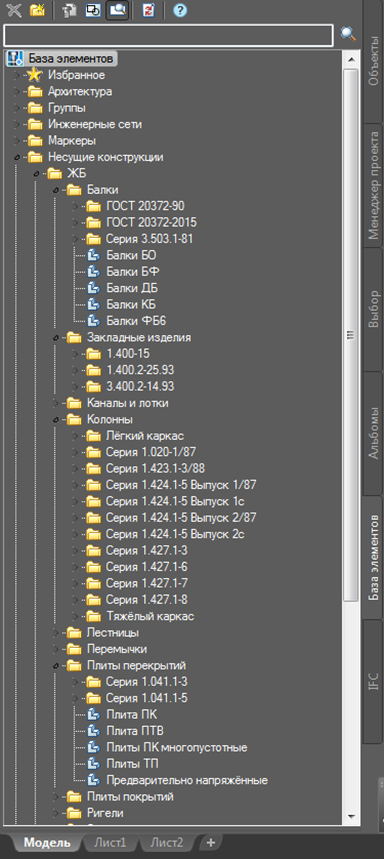The height and width of the screenshot is (859, 384).
Task: Select Серия 1.424.1-5 Выпуск 2с row
Action: click(175, 535)
